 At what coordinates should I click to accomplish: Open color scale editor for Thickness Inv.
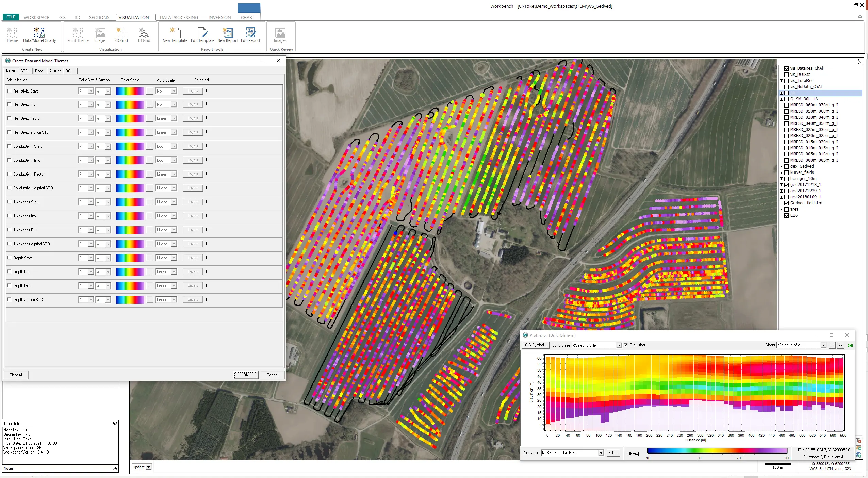click(150, 216)
